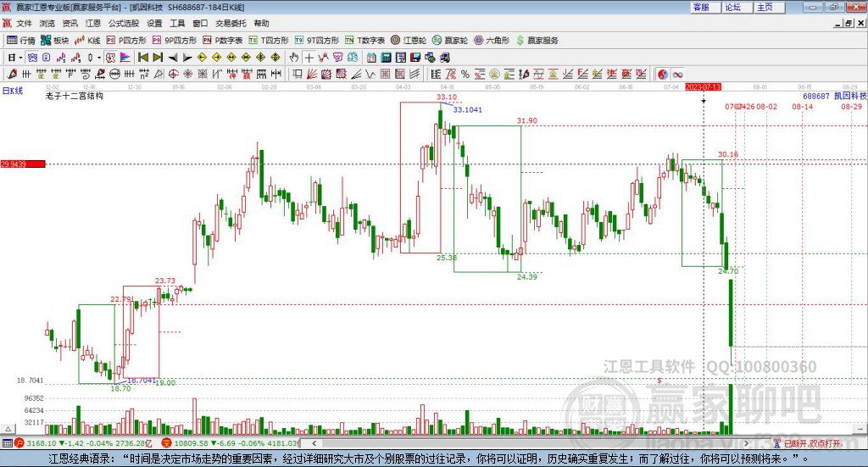Viewport: 868px width, 467px height.
Task: Open the 资讯 menu
Action: (x=70, y=23)
